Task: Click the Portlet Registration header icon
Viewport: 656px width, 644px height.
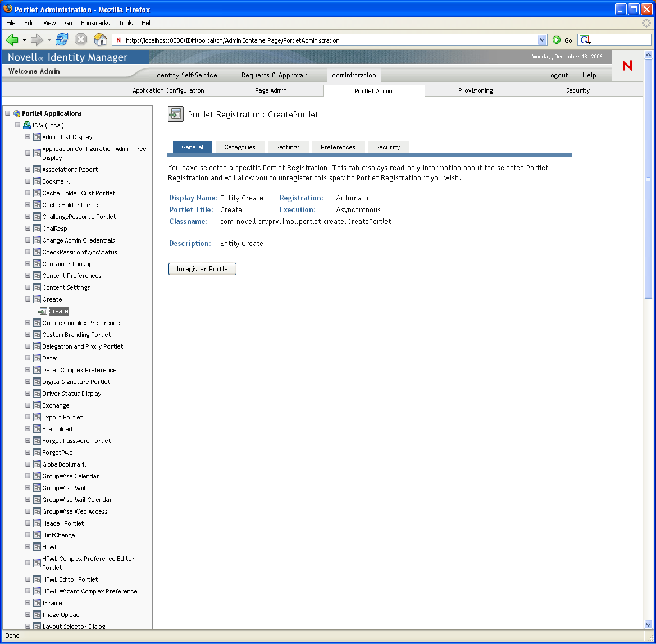Action: tap(175, 114)
